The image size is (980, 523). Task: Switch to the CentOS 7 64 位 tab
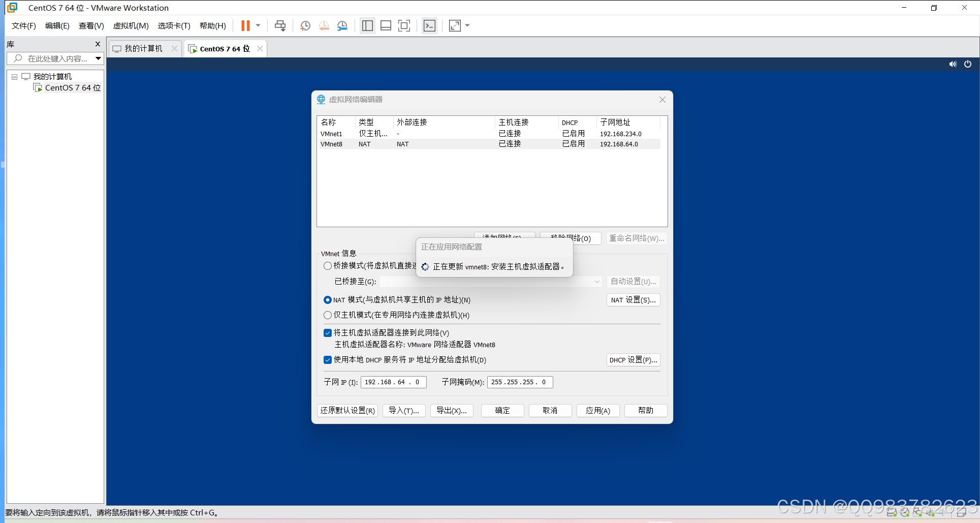[x=225, y=49]
